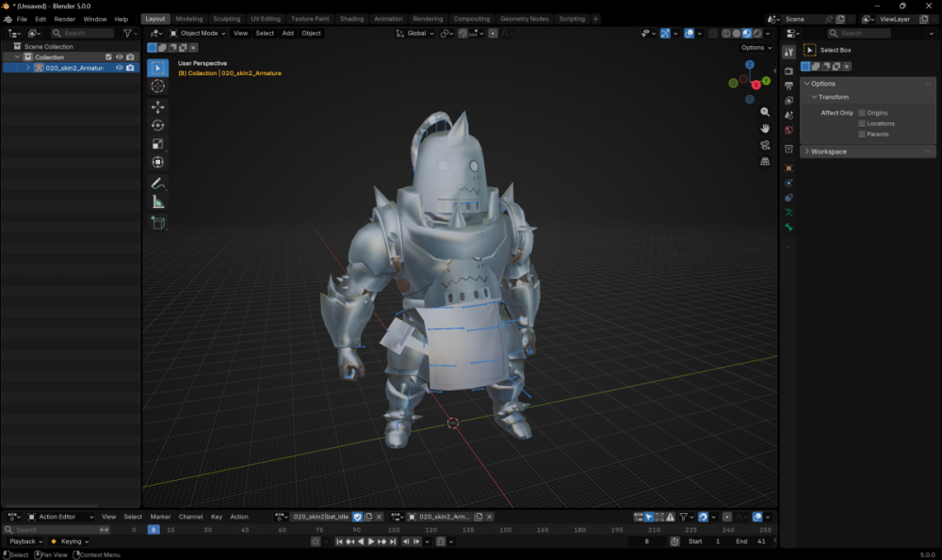Click the viewport zoom magnifier icon
The height and width of the screenshot is (560, 942).
[x=765, y=112]
